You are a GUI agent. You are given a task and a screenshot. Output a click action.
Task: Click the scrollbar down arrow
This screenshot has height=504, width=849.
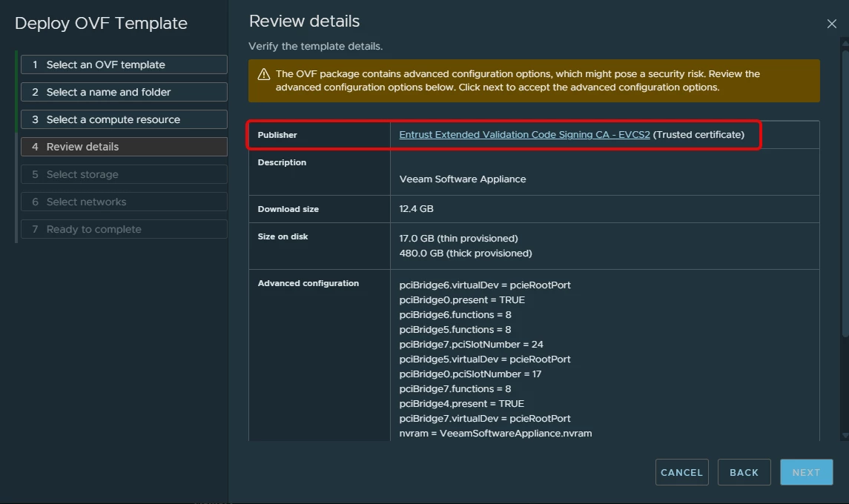tap(845, 436)
